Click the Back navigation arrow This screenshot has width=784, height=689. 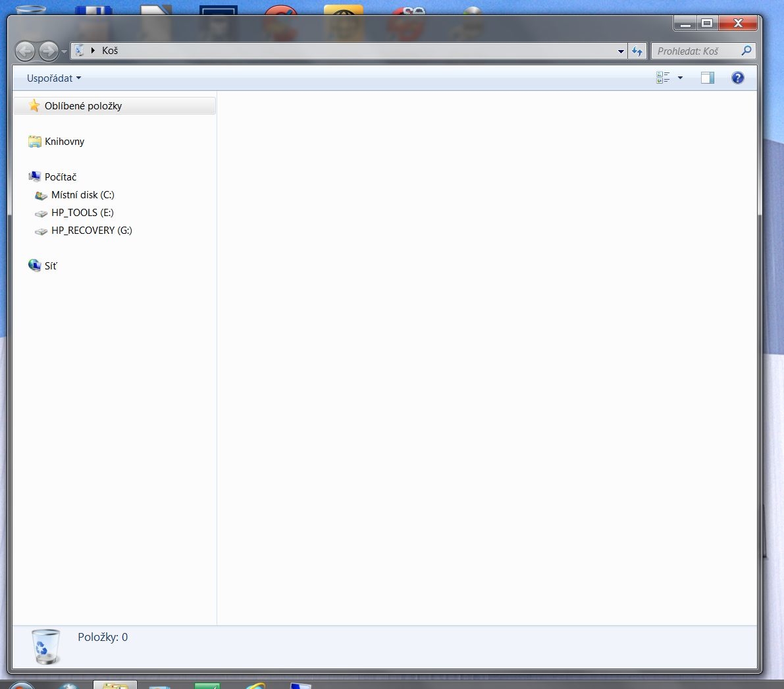point(25,51)
